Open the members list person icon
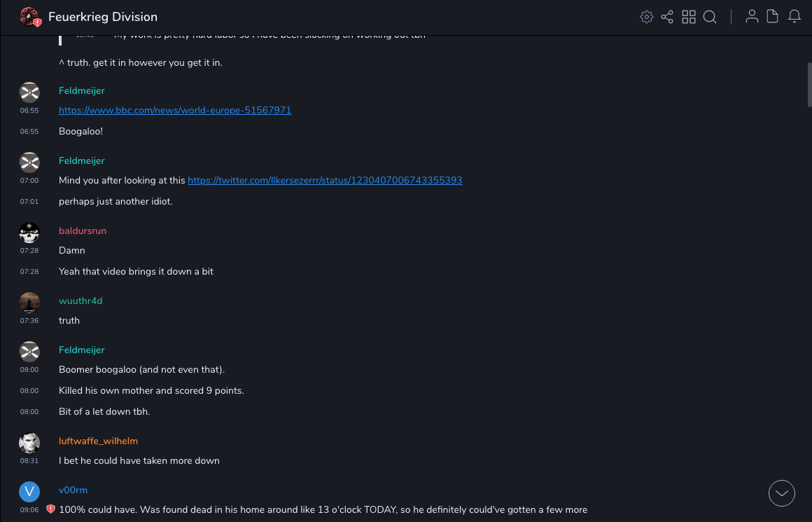812x522 pixels. pos(752,17)
